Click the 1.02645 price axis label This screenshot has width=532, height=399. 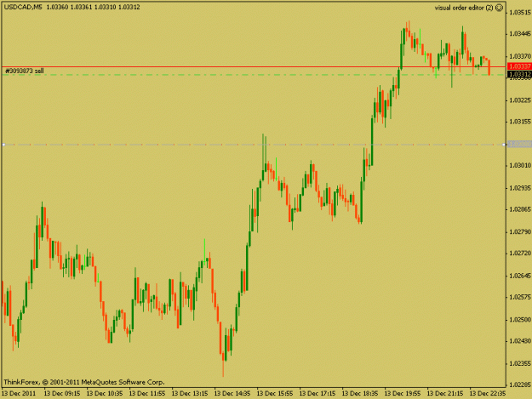(520, 276)
